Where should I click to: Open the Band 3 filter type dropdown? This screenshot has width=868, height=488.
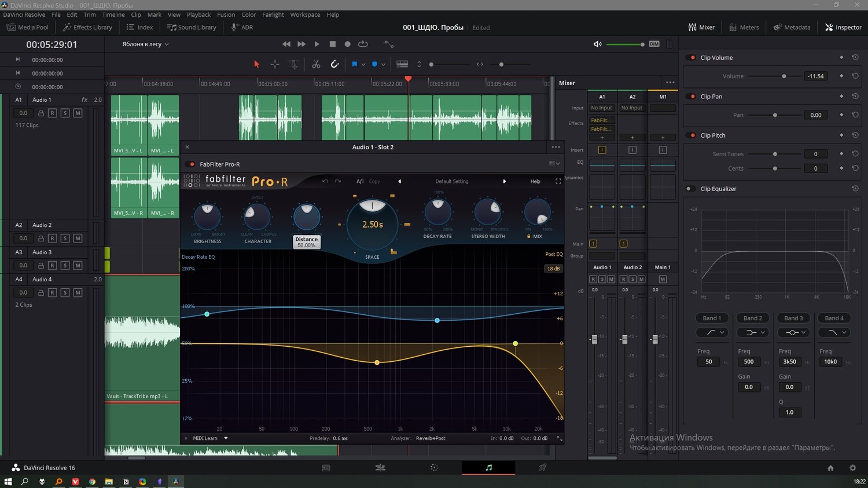(793, 332)
